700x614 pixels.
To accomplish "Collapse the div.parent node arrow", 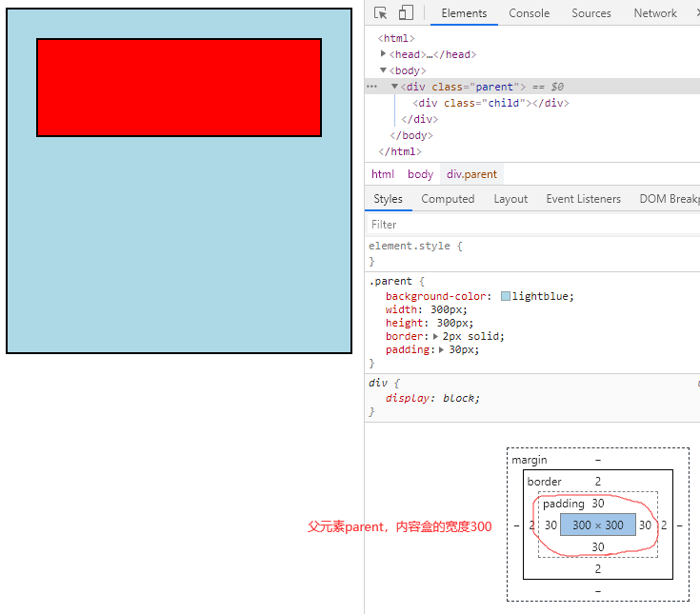I will pos(395,87).
